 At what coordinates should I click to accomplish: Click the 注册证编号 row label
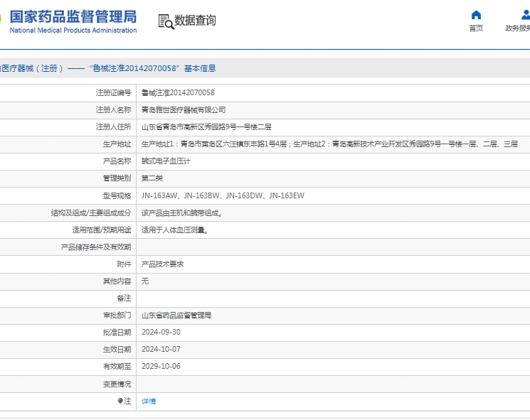tap(114, 92)
